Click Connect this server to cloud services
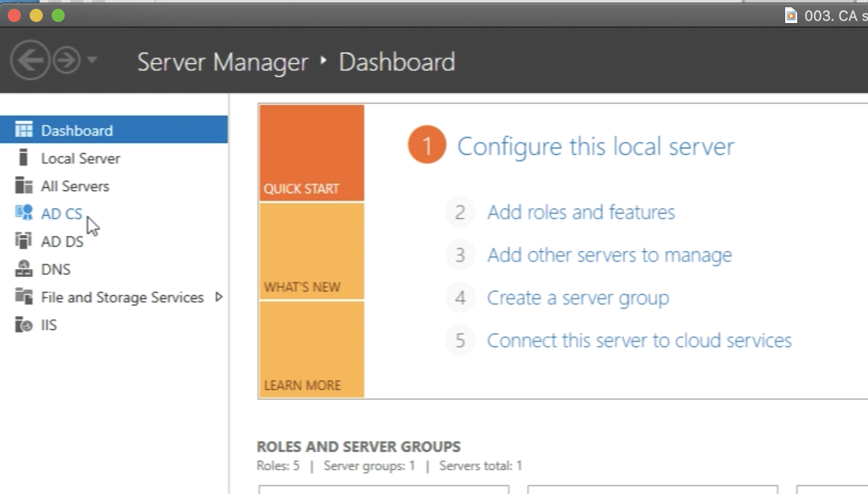Screen dimensions: 868x494 pyautogui.click(x=639, y=341)
